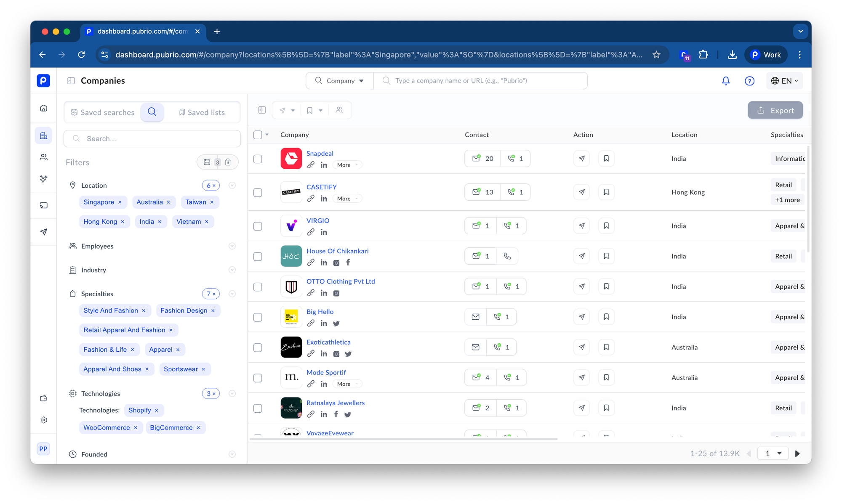Check the Snapdeal row checkbox
The image size is (842, 504).
tap(258, 159)
